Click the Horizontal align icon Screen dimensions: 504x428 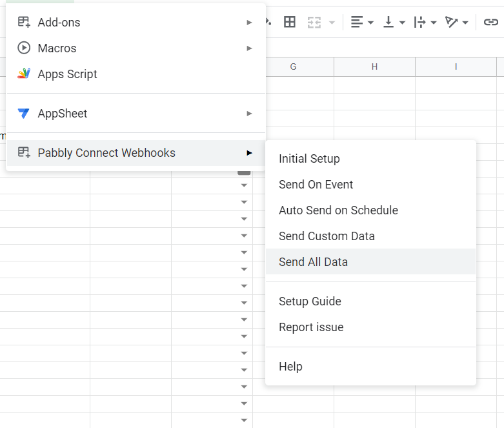tap(357, 22)
